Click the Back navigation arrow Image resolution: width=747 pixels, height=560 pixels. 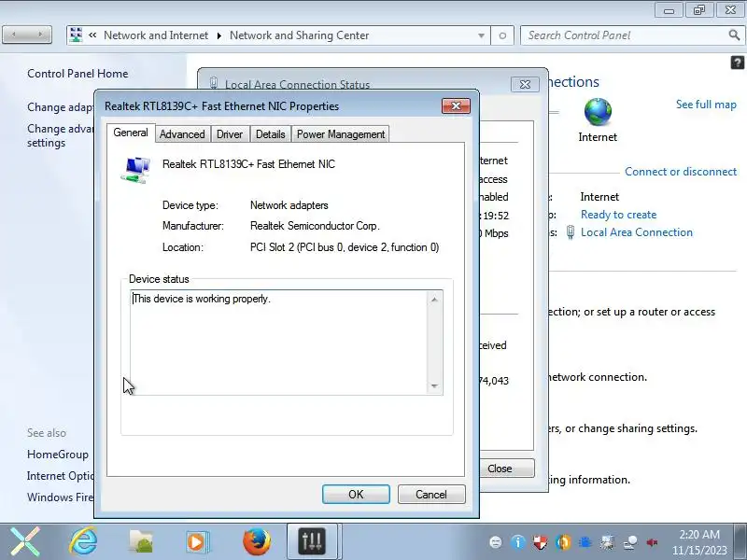click(x=14, y=35)
